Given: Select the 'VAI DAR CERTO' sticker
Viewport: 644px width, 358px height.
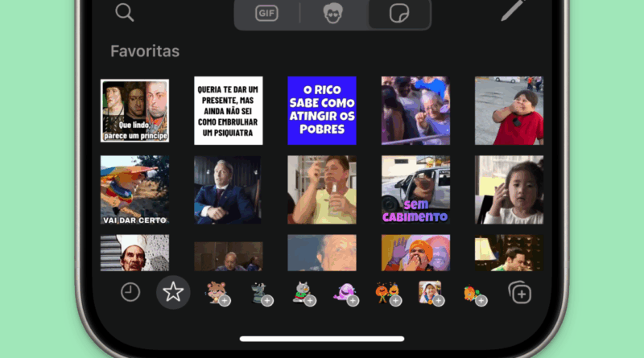Looking at the screenshot, I should [134, 190].
